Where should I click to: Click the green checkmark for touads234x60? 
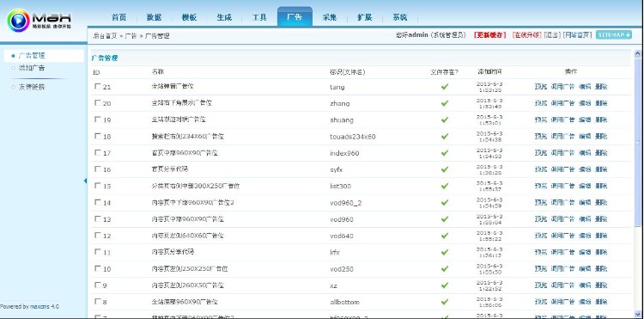pos(445,137)
